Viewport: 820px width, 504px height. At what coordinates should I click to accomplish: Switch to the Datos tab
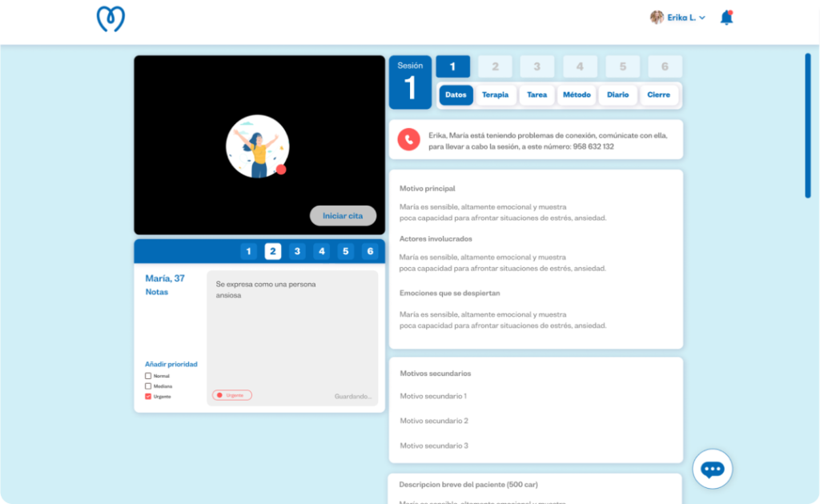tap(456, 95)
